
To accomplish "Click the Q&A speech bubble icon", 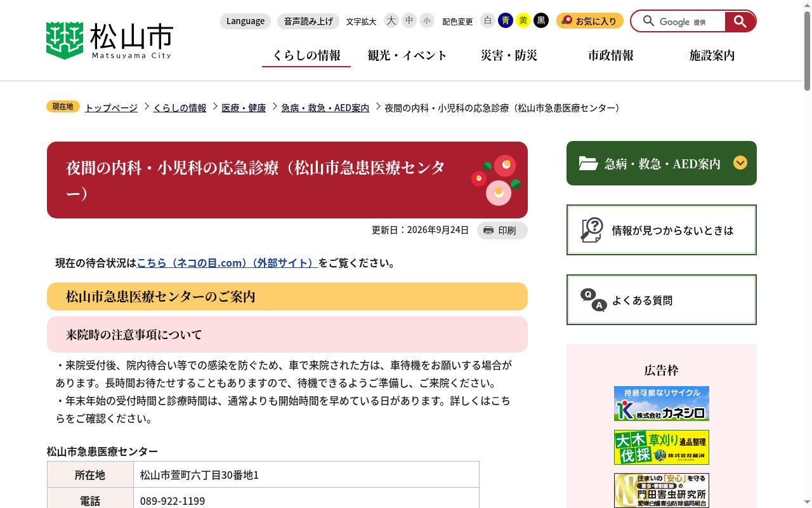I will tap(593, 300).
